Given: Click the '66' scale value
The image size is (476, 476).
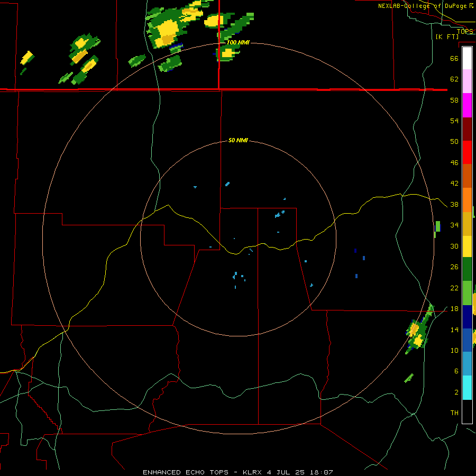Looking at the screenshot, I should pyautogui.click(x=454, y=59).
